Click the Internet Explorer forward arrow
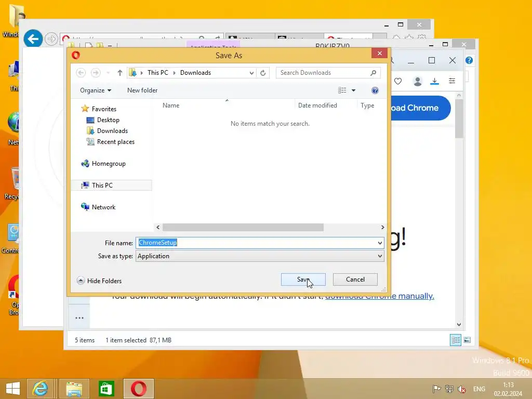The height and width of the screenshot is (399, 532). pos(51,39)
